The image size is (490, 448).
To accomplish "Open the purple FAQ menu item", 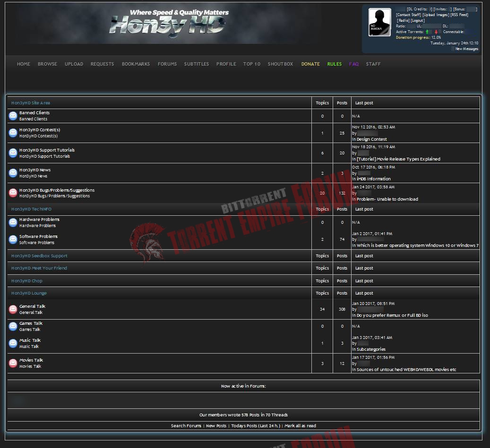I will click(354, 64).
